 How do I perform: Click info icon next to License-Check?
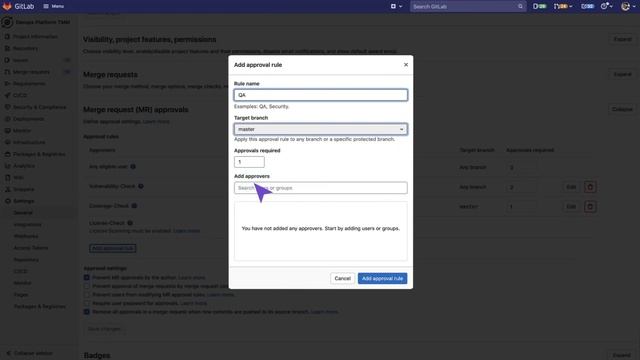point(130,223)
